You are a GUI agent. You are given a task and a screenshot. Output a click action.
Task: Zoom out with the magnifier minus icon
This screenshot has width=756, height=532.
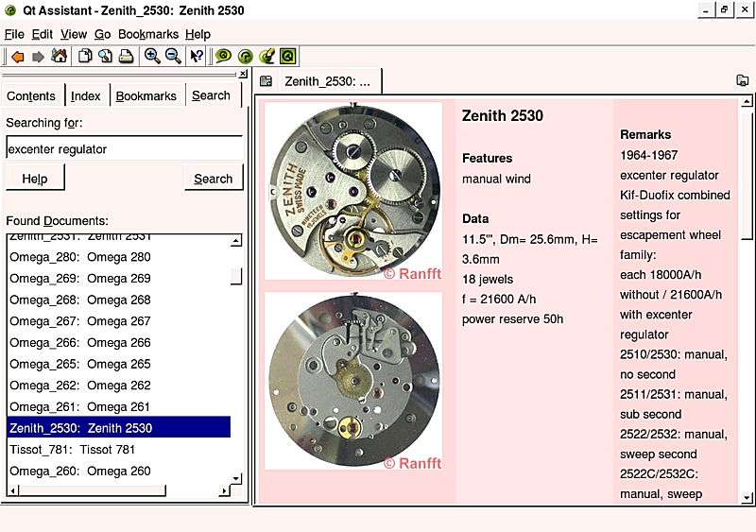pos(173,57)
